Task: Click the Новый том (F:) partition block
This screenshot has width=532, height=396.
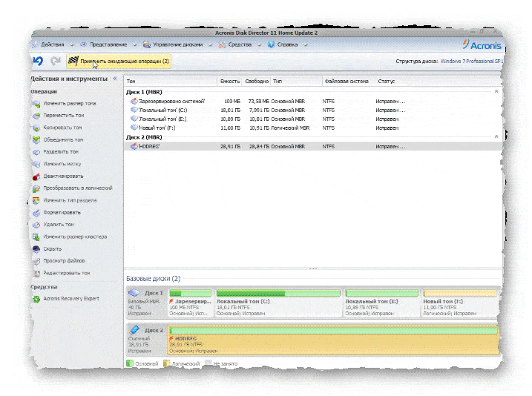Action: point(460,303)
